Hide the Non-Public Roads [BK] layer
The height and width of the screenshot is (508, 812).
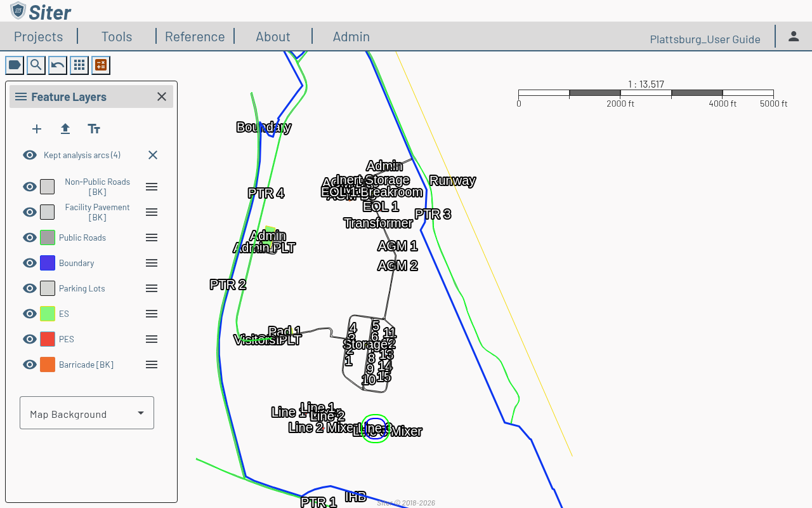point(30,187)
